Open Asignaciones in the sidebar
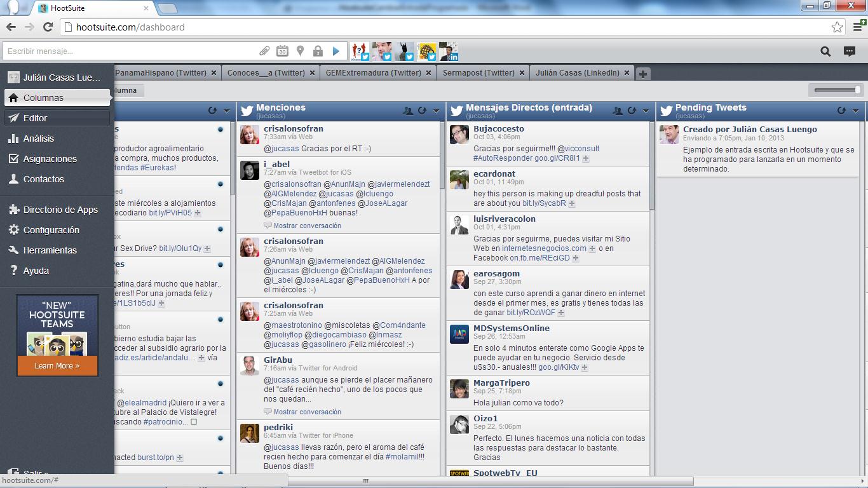The width and height of the screenshot is (868, 488). coord(57,159)
